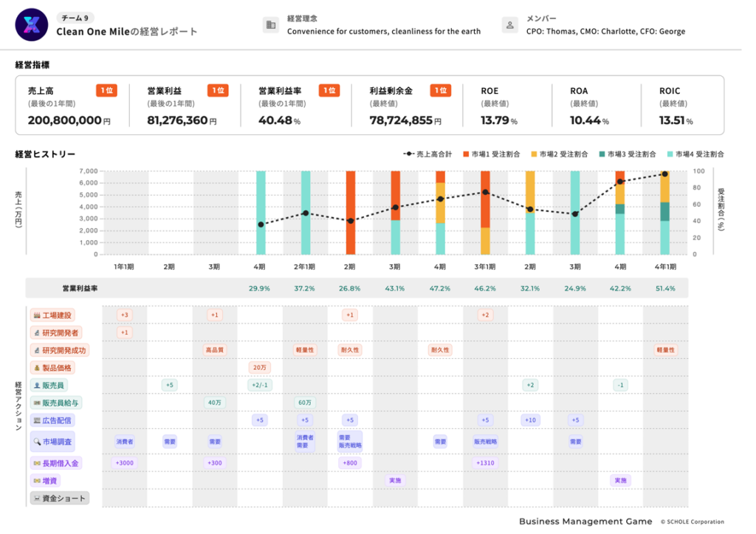This screenshot has width=756, height=534.
Task: Click the 資金ショート row label
Action: coord(59,498)
